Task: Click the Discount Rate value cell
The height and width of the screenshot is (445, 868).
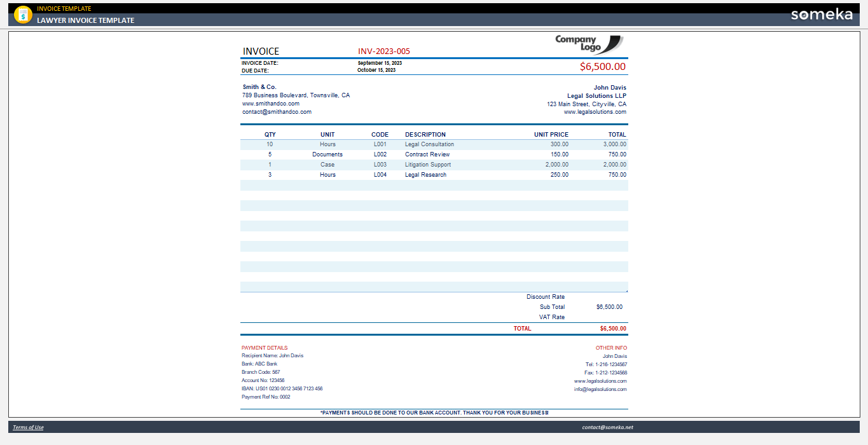Action: tap(596, 297)
